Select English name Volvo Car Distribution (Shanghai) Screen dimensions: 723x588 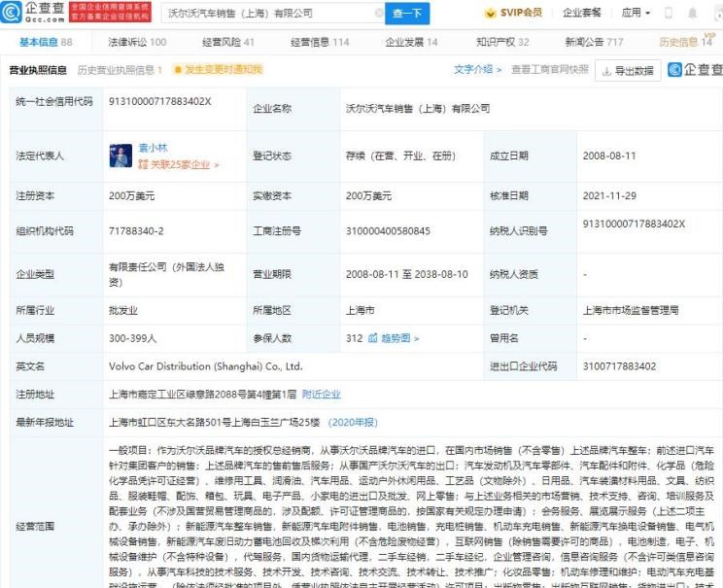pyautogui.click(x=206, y=366)
